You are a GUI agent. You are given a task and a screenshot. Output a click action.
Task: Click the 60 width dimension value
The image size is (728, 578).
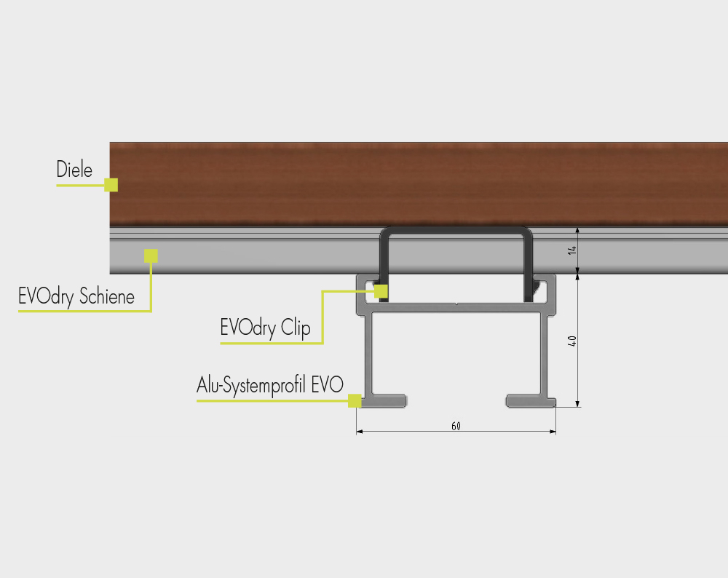click(x=456, y=426)
